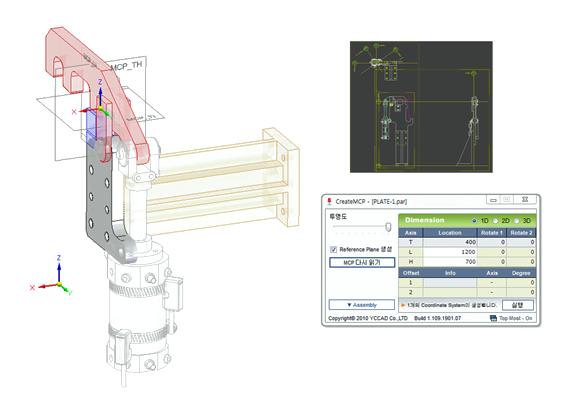
Task: Click the Offset 1 Degree cell
Action: pyautogui.click(x=521, y=282)
